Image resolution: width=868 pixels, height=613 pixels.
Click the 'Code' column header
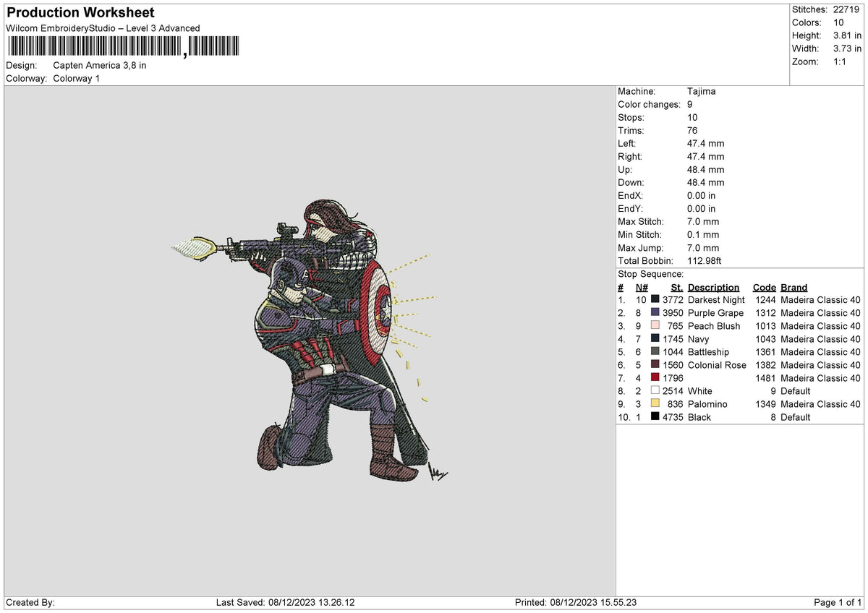[x=764, y=287]
